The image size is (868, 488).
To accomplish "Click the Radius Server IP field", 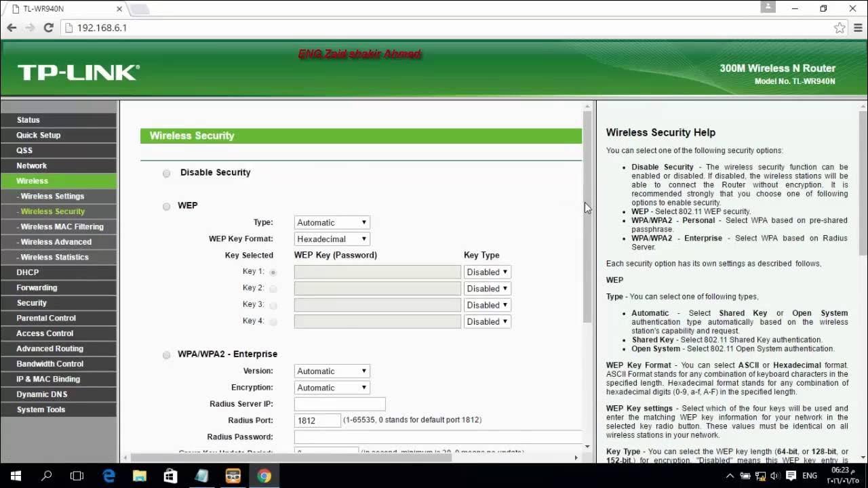I will click(340, 404).
